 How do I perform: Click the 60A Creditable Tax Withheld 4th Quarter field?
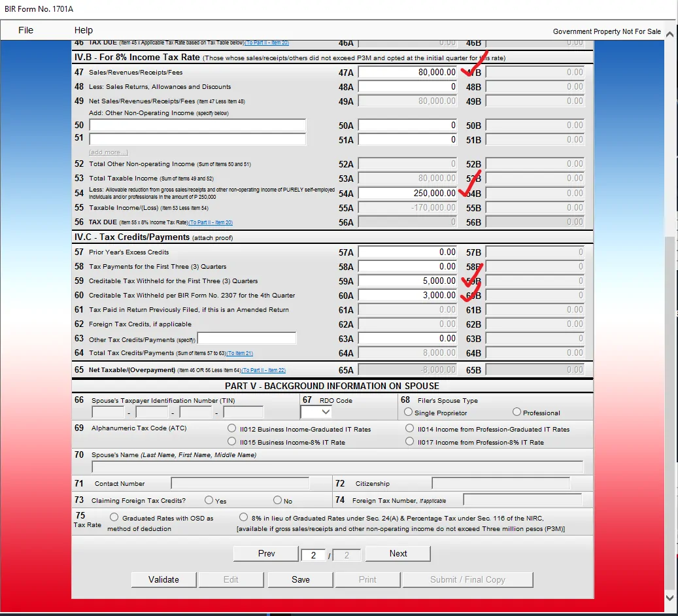click(x=407, y=296)
